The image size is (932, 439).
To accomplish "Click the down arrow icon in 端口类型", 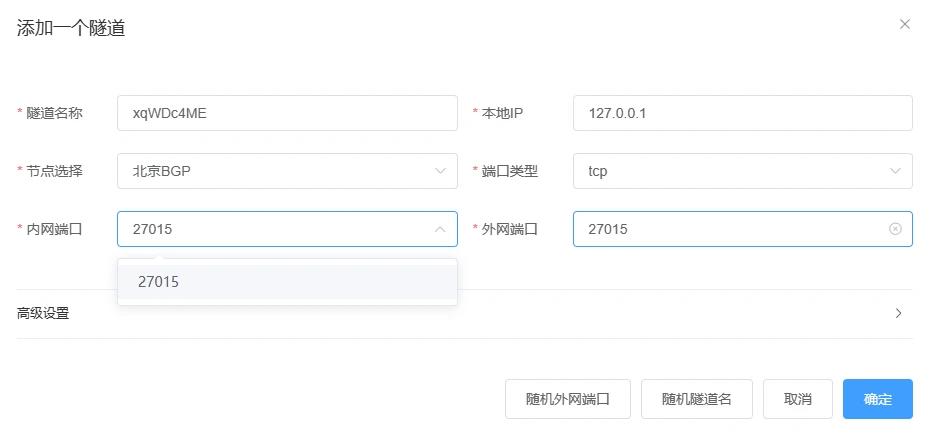I will tap(895, 171).
